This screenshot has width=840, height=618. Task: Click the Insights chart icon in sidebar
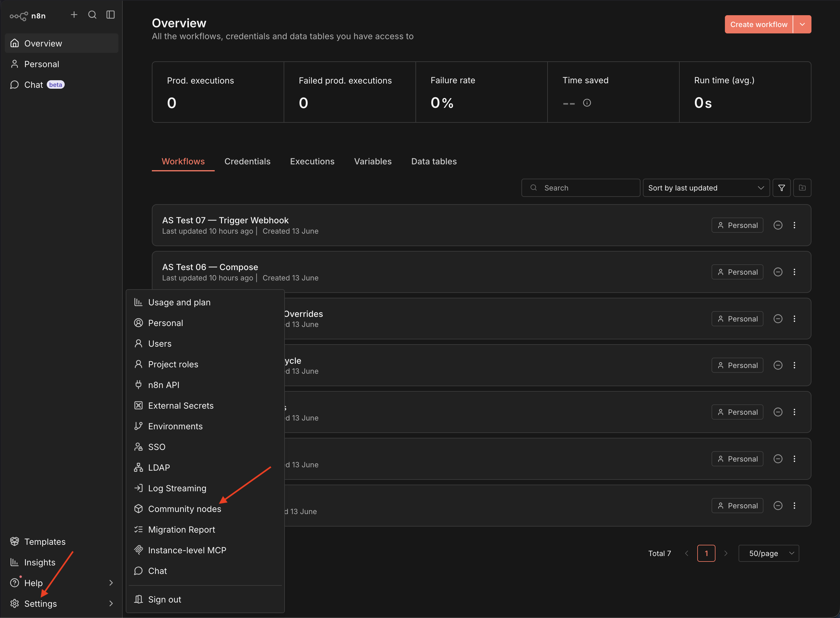[15, 562]
